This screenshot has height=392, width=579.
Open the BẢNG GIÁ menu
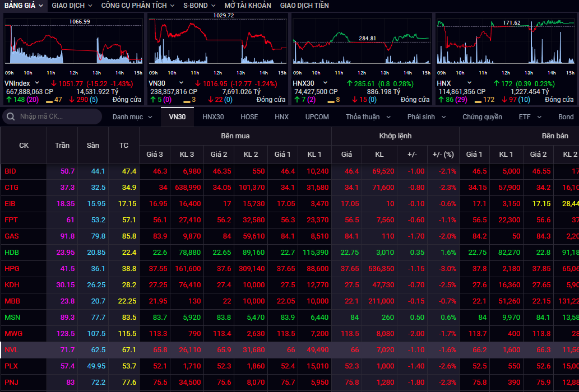pyautogui.click(x=24, y=6)
